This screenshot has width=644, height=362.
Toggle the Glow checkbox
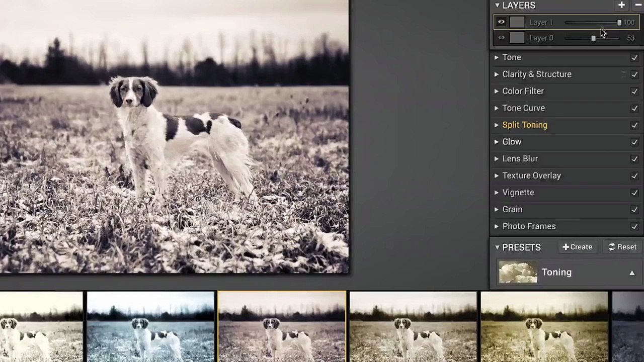click(x=634, y=142)
